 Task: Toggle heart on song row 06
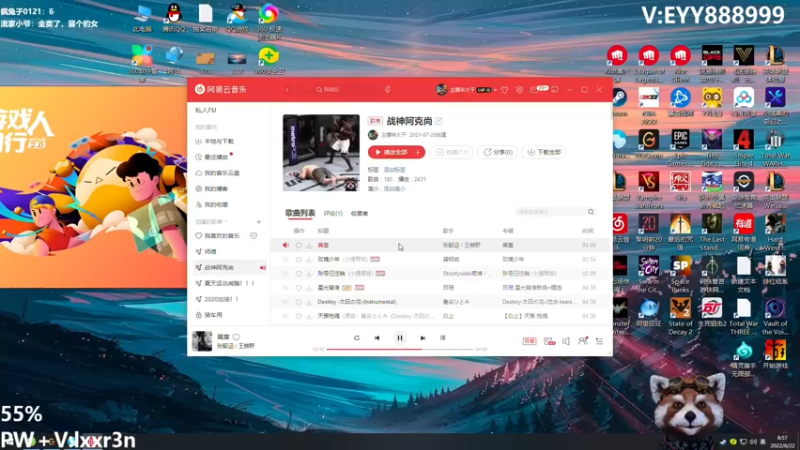pyautogui.click(x=298, y=316)
